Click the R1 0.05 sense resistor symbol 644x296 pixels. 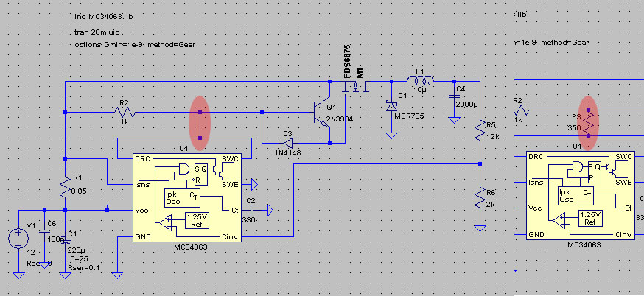(x=66, y=187)
